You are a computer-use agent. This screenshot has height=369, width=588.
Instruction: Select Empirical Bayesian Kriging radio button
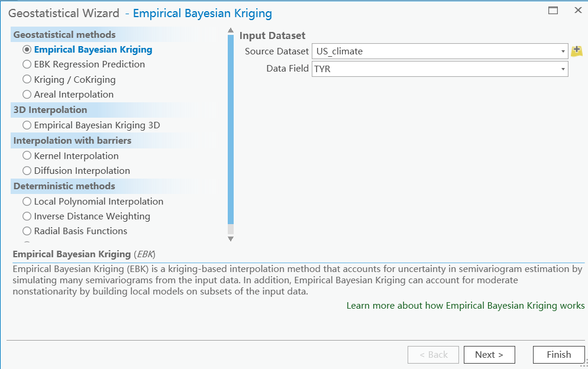(x=27, y=50)
